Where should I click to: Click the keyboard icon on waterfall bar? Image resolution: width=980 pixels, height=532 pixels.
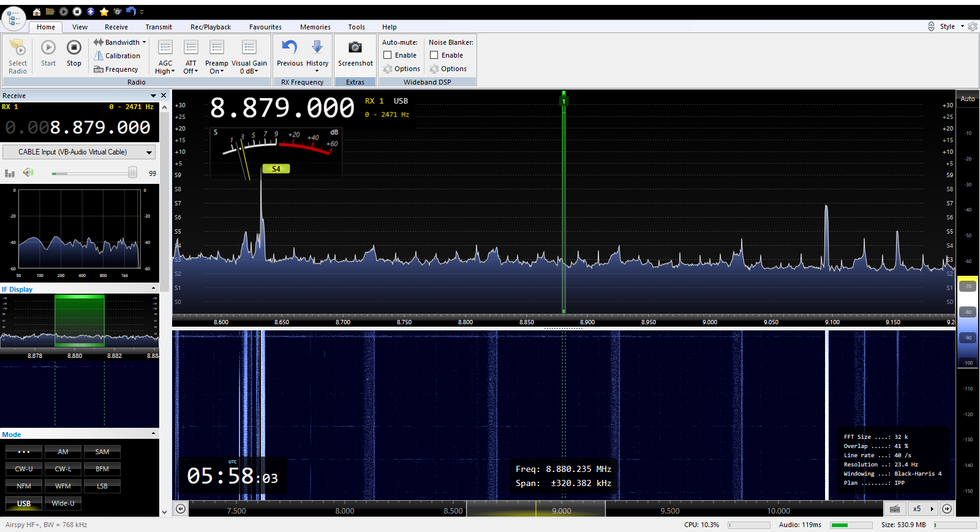pyautogui.click(x=895, y=509)
